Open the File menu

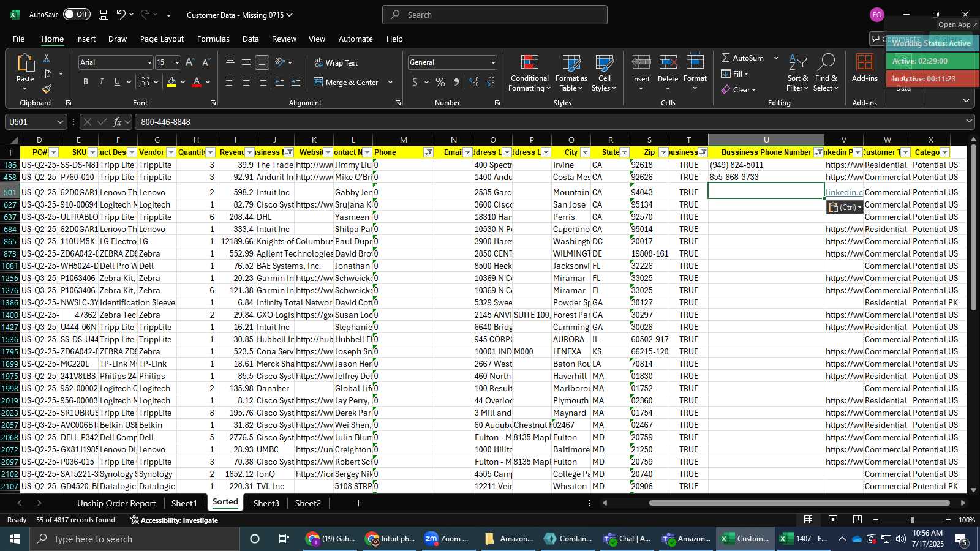[19, 39]
